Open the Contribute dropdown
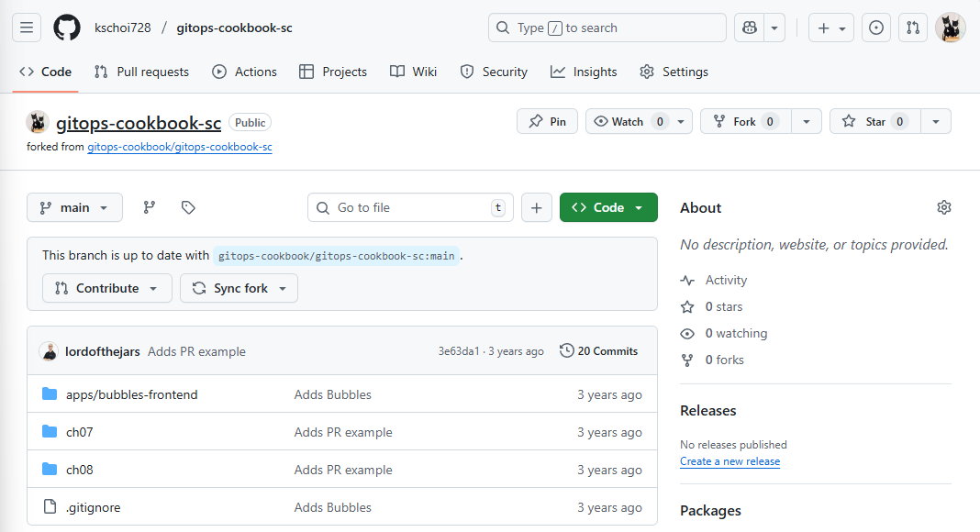 [106, 288]
